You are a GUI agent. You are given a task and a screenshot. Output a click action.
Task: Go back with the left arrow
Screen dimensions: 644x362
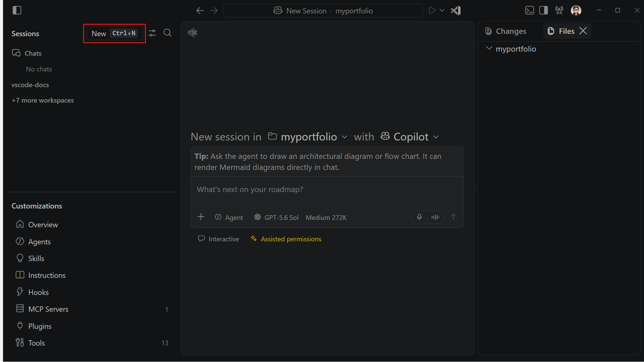[200, 11]
